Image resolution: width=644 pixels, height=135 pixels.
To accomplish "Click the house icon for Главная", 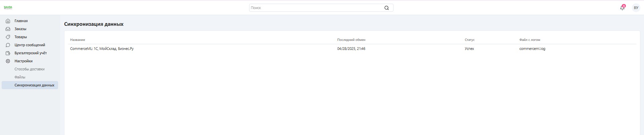I will (x=8, y=21).
